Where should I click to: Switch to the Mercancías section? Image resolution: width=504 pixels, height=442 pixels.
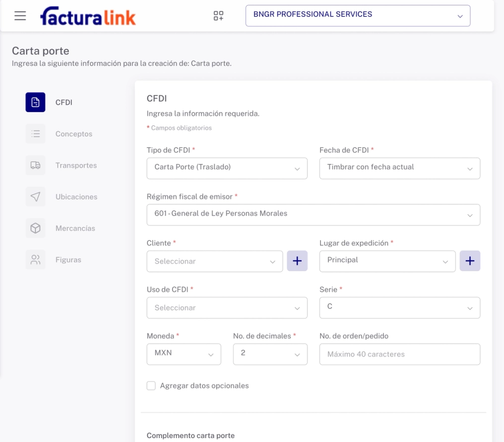pos(75,228)
